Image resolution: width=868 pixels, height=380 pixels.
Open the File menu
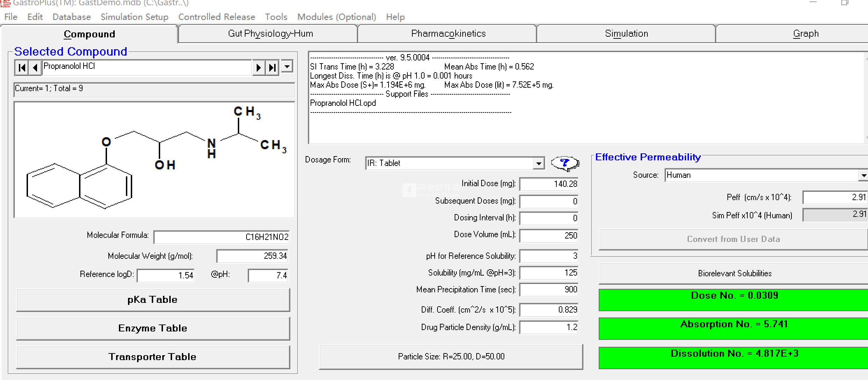pyautogui.click(x=11, y=17)
